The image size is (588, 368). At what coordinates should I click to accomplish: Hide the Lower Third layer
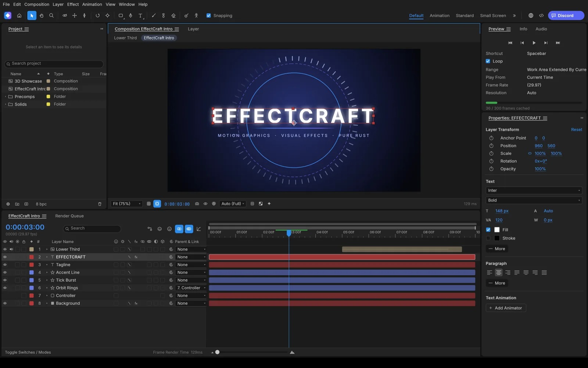tap(5, 249)
